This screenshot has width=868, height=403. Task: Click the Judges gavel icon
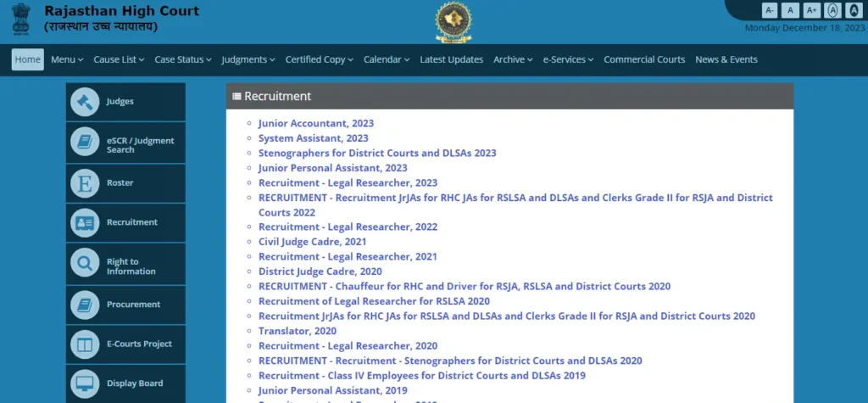pos(85,102)
